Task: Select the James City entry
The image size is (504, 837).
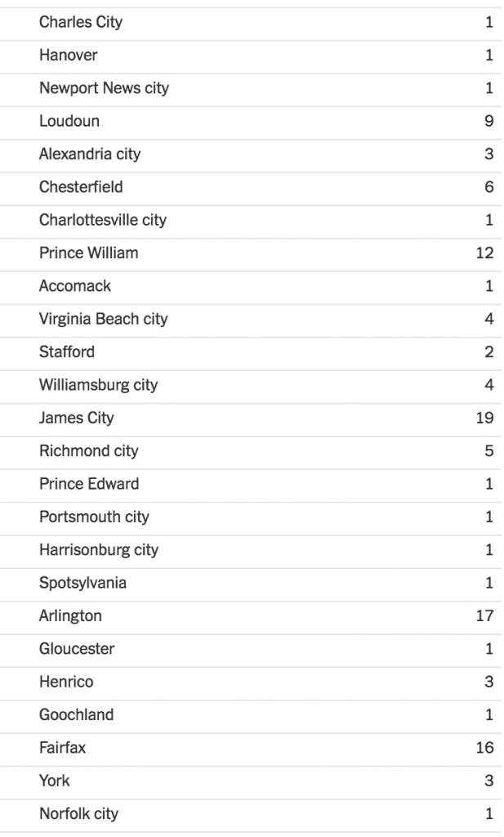Action: pos(77,418)
